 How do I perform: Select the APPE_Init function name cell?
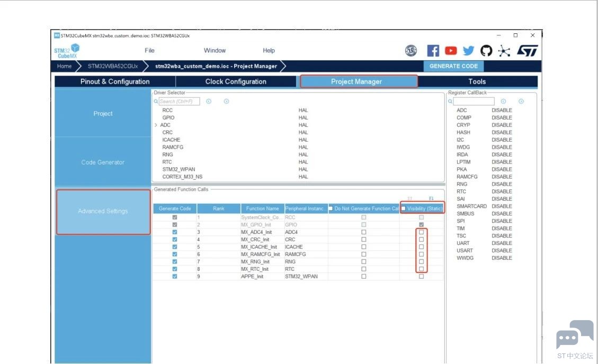coord(262,276)
